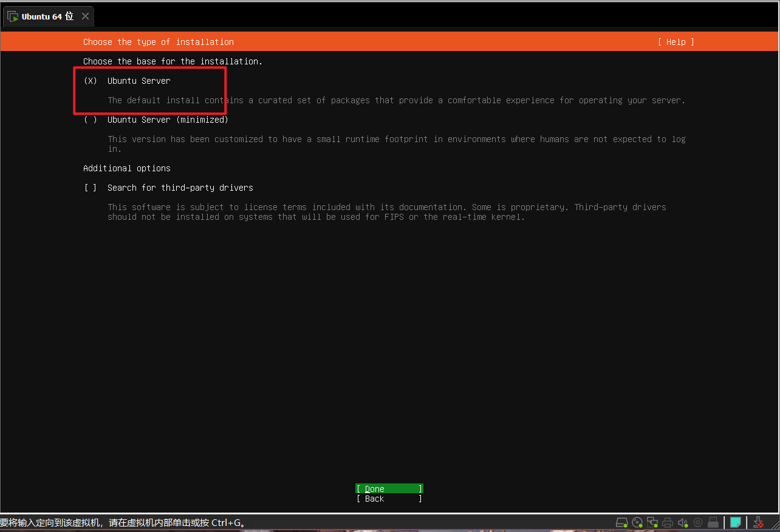
Task: Click the network adapter icon in status bar
Action: [x=652, y=522]
